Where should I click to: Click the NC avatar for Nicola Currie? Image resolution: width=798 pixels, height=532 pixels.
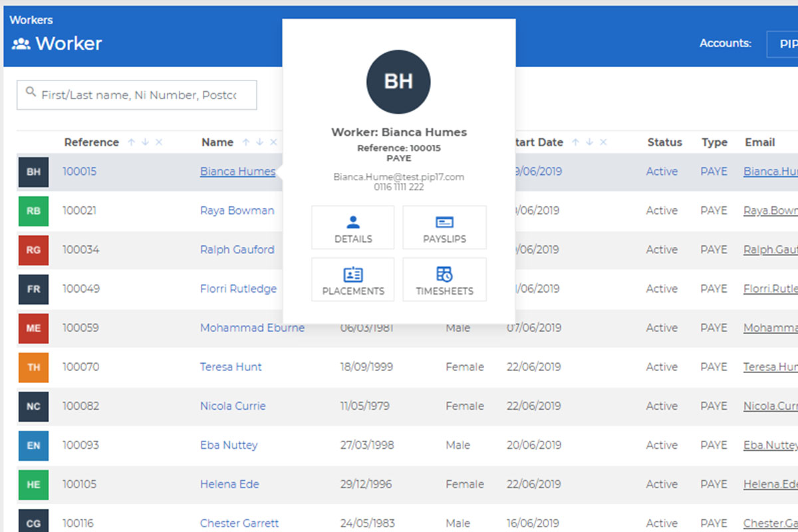pyautogui.click(x=33, y=407)
